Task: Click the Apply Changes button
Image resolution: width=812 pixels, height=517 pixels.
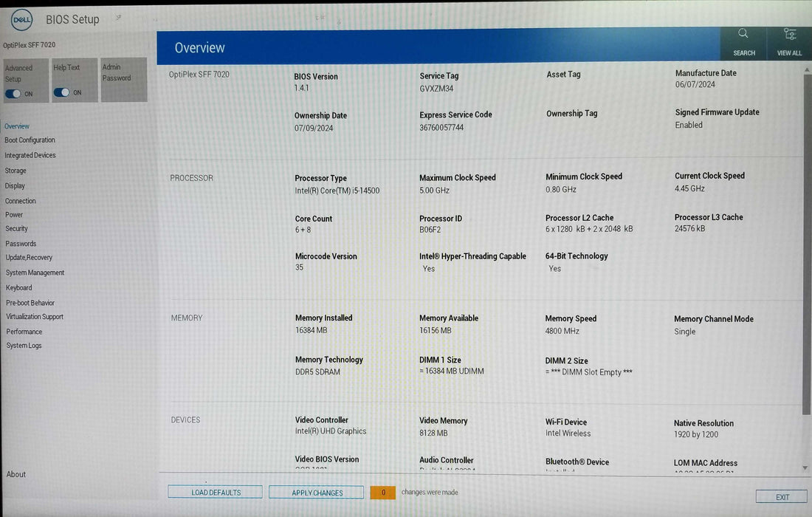Action: (317, 492)
